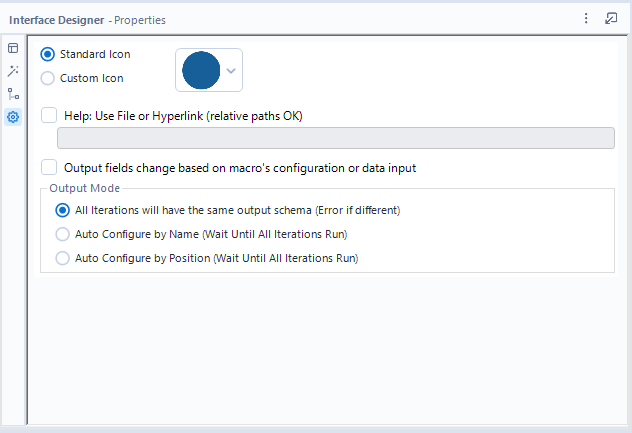Screen dimensions: 632x433
Task: Open the three-dot options menu in header
Action: coord(586,18)
